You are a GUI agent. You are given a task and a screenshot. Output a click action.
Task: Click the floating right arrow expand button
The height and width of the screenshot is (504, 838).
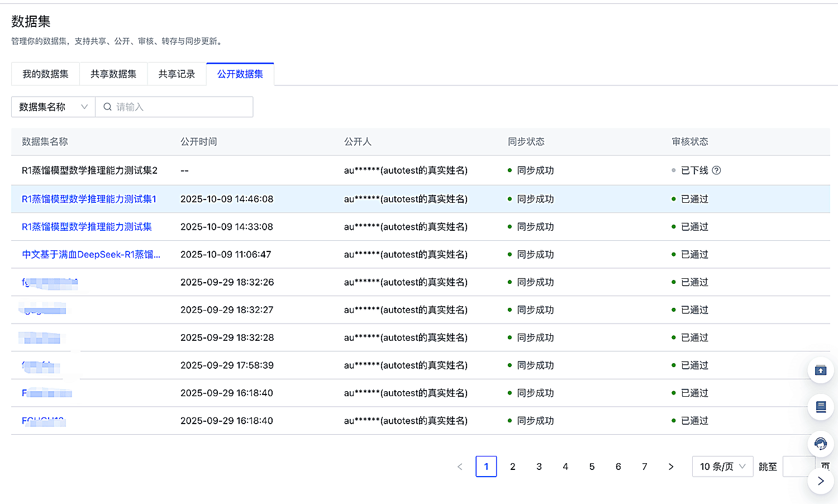821,481
